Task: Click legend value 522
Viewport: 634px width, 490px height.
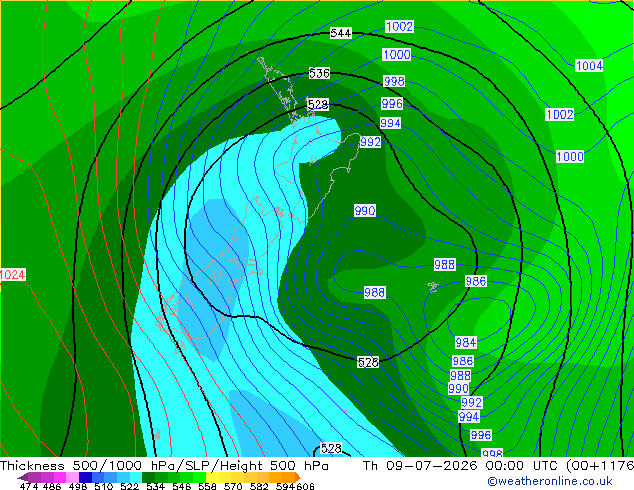Action: point(129,486)
